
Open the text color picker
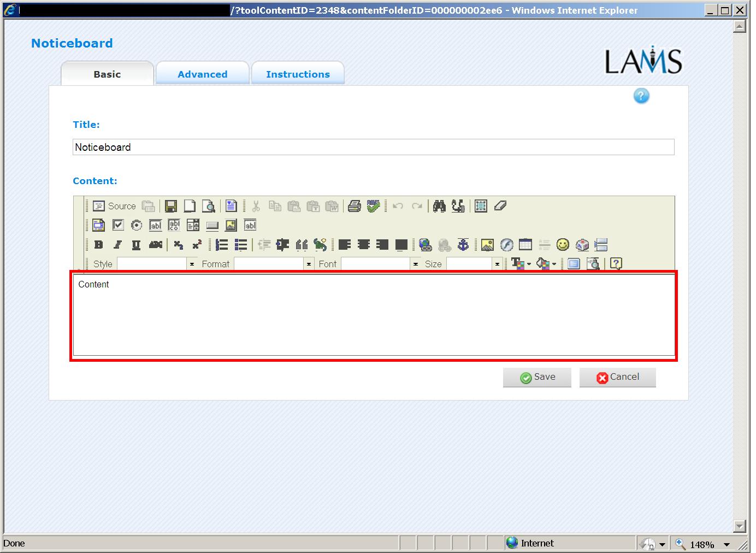pyautogui.click(x=521, y=264)
